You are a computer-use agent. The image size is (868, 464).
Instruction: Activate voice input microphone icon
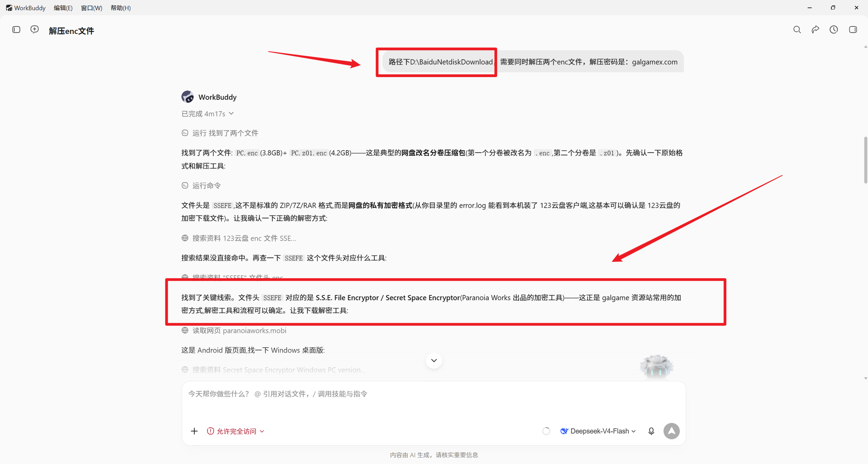[x=651, y=431]
